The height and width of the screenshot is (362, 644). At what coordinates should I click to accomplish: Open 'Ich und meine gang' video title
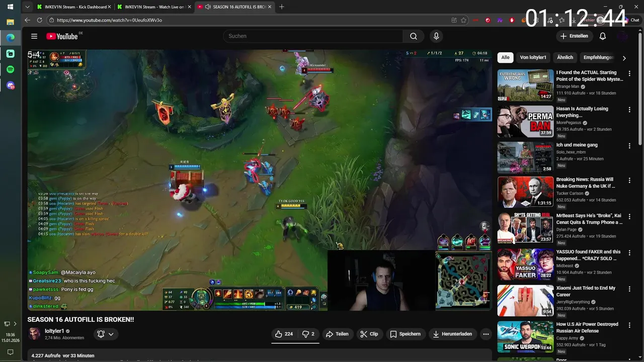tap(577, 145)
